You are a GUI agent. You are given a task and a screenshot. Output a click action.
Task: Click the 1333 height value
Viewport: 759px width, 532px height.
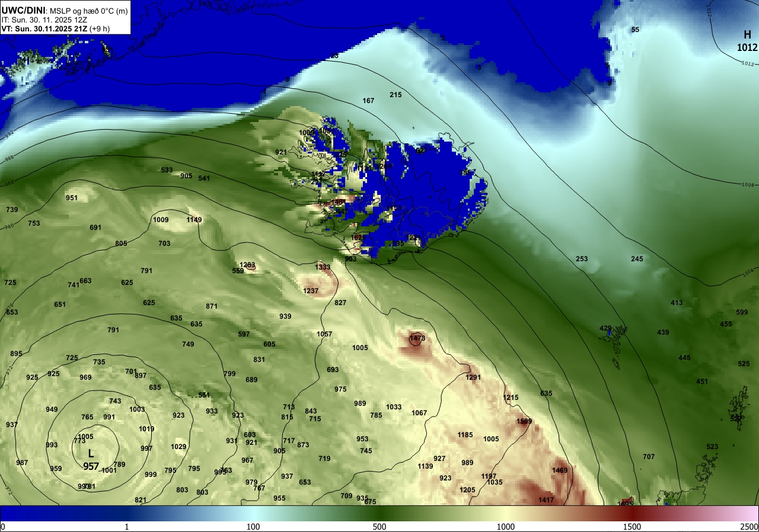[323, 267]
